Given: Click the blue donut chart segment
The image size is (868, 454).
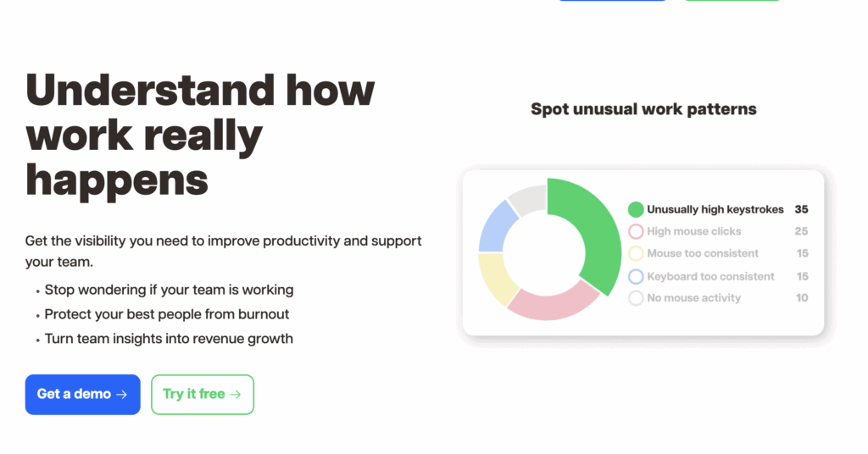Looking at the screenshot, I should [x=495, y=228].
